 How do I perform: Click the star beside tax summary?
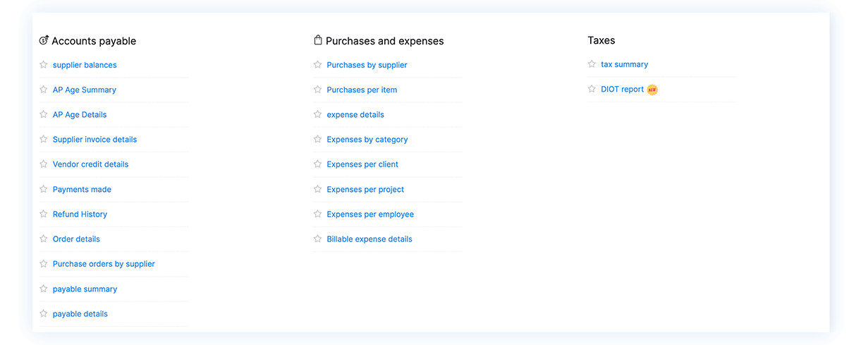tap(592, 64)
